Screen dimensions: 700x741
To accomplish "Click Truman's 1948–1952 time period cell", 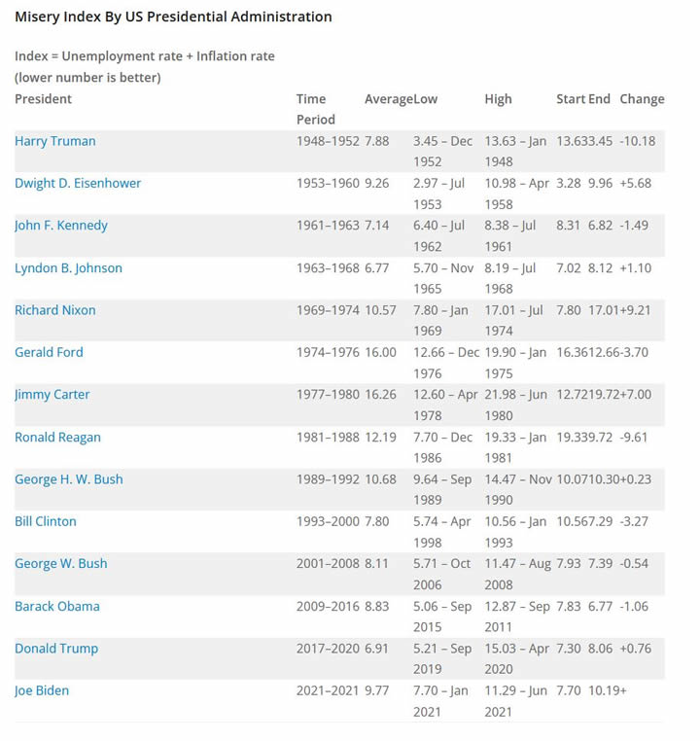I will (328, 141).
